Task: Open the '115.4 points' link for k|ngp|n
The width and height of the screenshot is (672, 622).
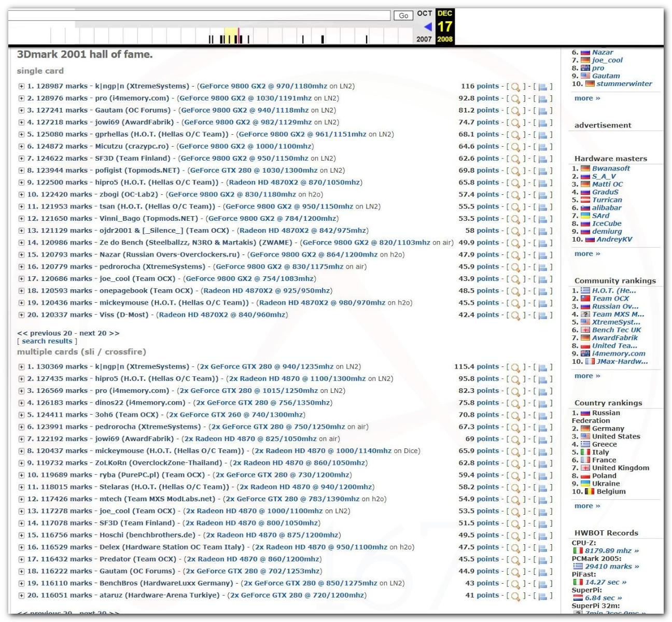Action: click(477, 367)
